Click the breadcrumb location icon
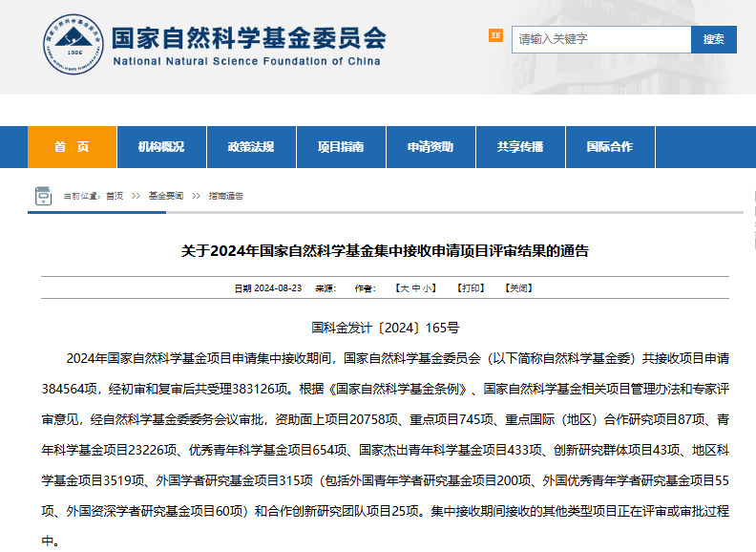Screen dimensions: 756x552 point(43,196)
